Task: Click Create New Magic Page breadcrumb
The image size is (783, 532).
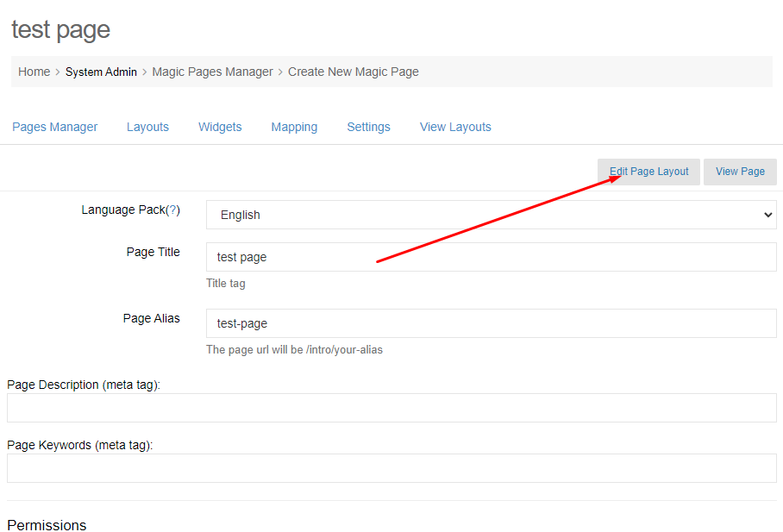Action: click(354, 72)
